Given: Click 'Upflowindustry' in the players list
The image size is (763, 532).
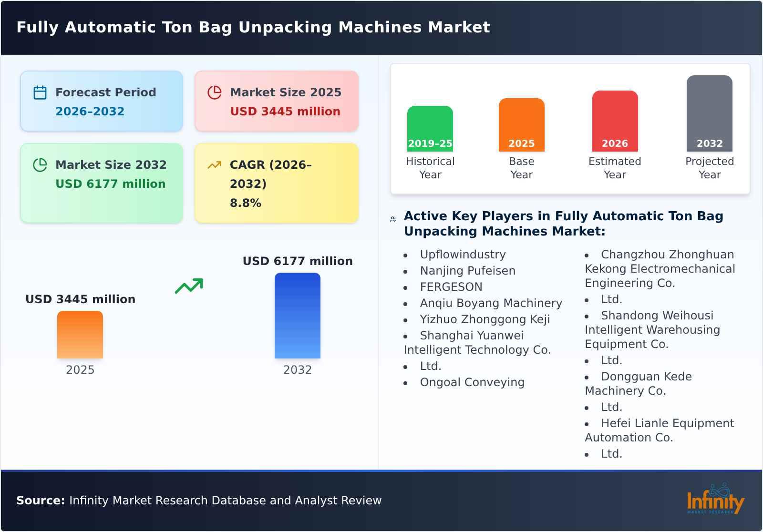Looking at the screenshot, I should click(x=463, y=255).
